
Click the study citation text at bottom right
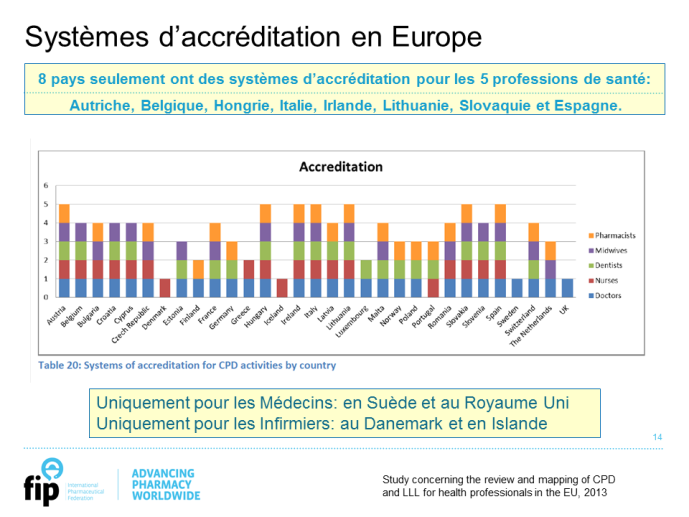pos(499,486)
